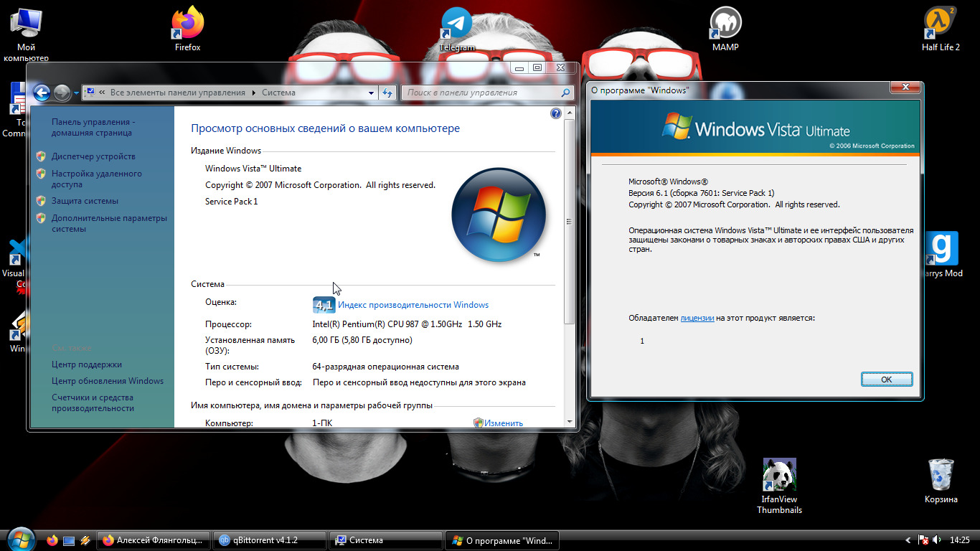Screen dimensions: 980x551
Task: Select the Half Life 2 desktop shortcut
Action: click(x=941, y=29)
